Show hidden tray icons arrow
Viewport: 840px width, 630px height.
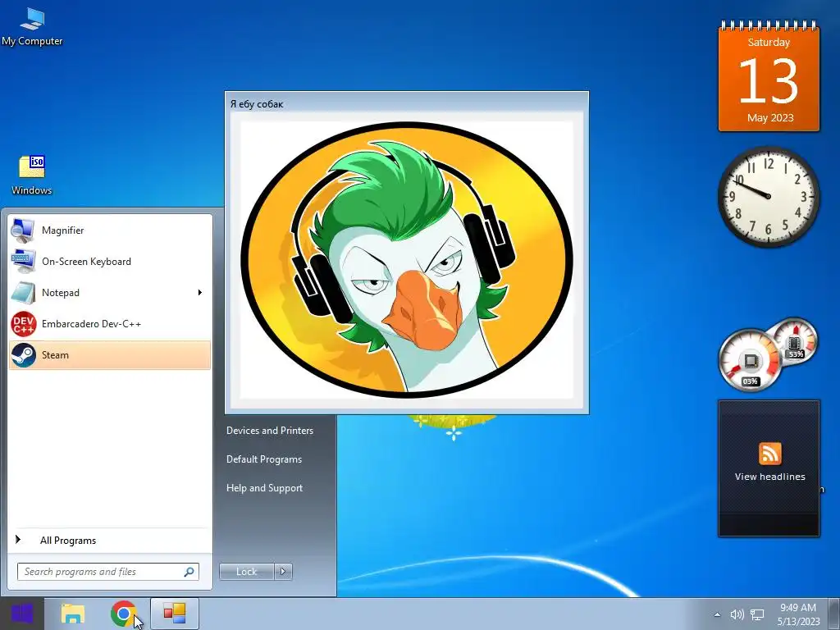pos(717,614)
